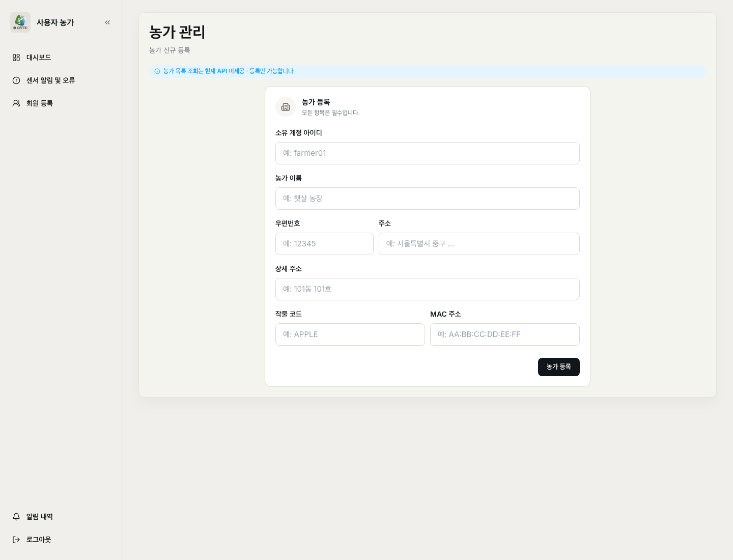This screenshot has width=733, height=560.
Task: Submit the form with the 농가 등록 button
Action: tap(559, 367)
